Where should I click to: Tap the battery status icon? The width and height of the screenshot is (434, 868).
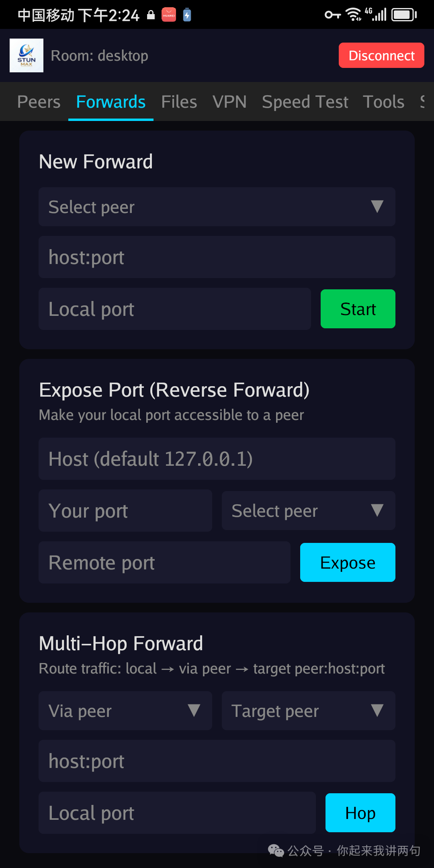404,15
